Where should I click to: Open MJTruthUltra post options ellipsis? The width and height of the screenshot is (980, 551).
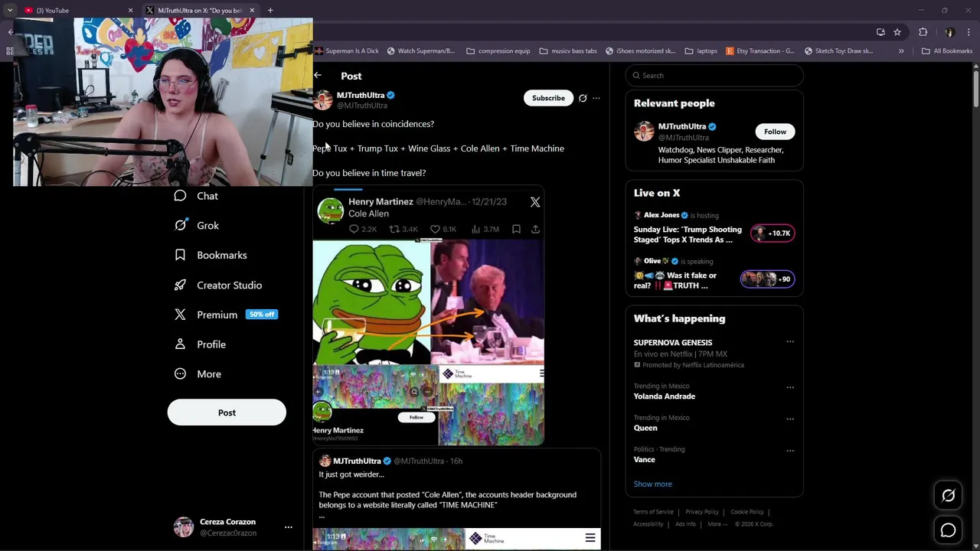596,98
